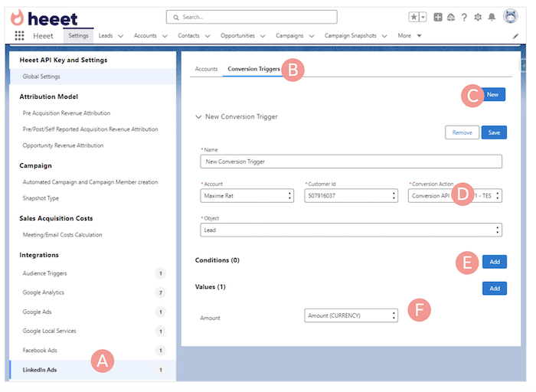Open the Account dropdown
The image size is (536, 392).
[247, 196]
